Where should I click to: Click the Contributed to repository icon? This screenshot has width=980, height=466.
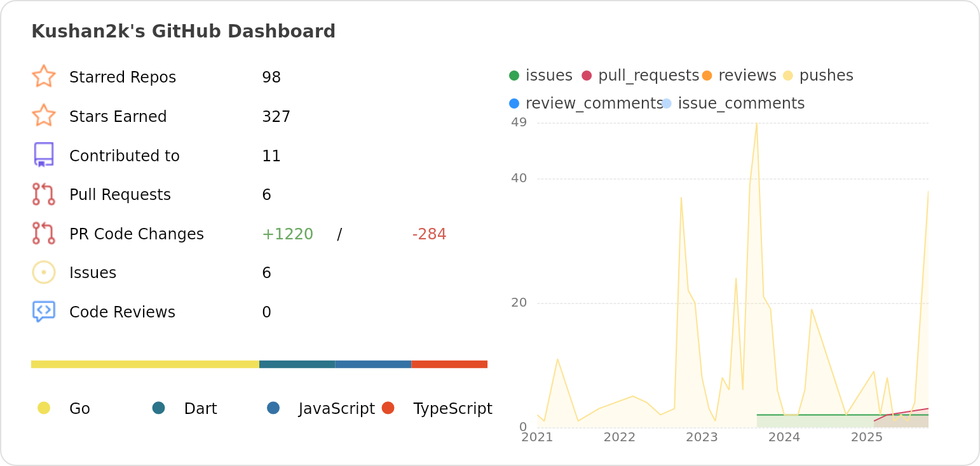click(x=43, y=155)
